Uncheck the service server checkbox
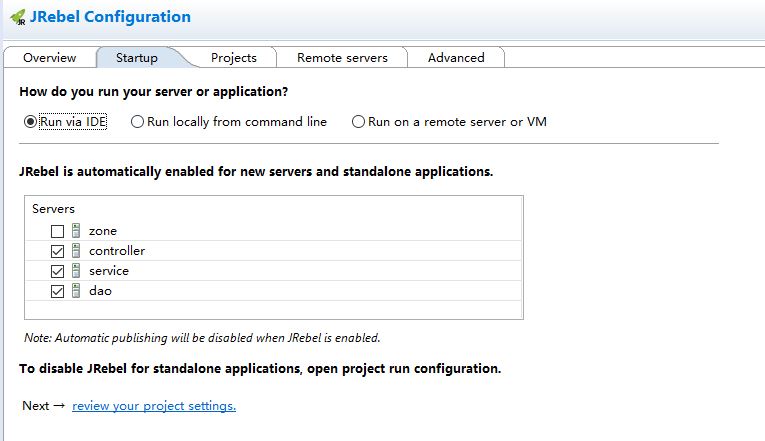765x441 pixels. click(x=57, y=271)
